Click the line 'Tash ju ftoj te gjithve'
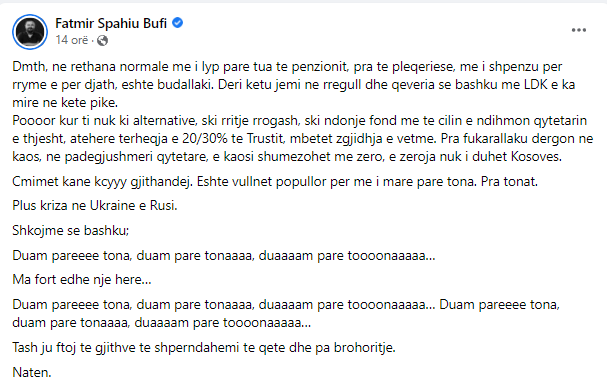 [204, 347]
